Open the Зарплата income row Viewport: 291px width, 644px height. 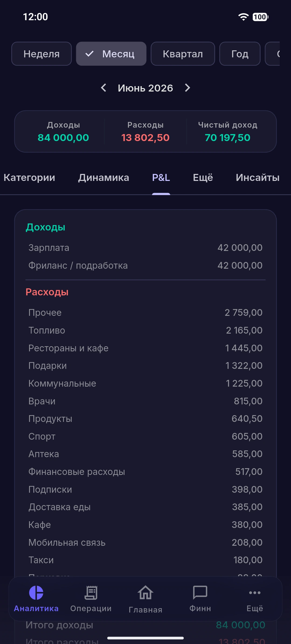click(x=145, y=248)
